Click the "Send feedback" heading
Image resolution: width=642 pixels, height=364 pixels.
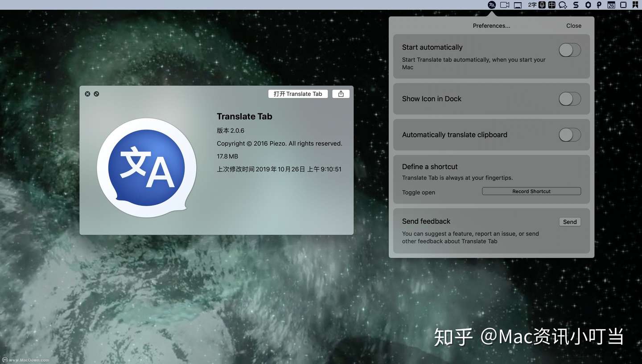426,221
